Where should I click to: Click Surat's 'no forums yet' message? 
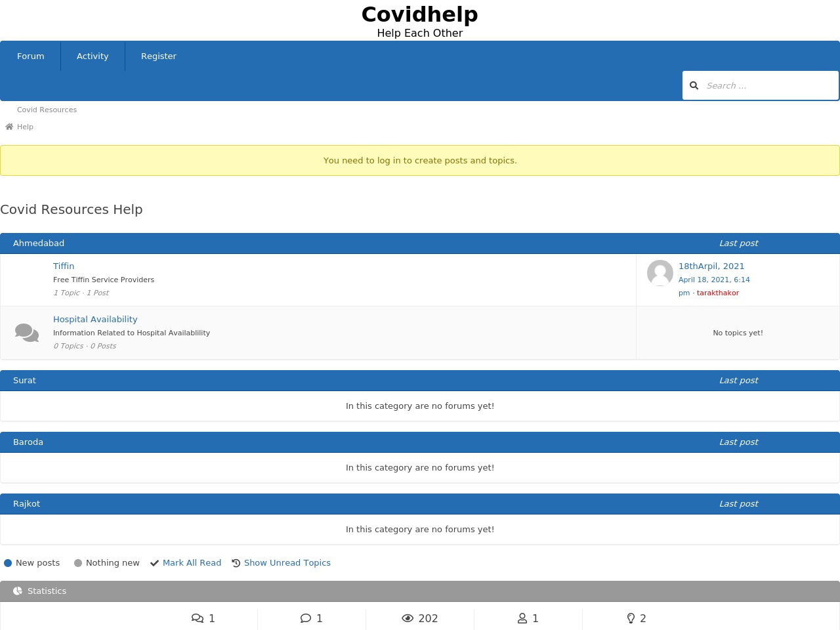click(420, 406)
